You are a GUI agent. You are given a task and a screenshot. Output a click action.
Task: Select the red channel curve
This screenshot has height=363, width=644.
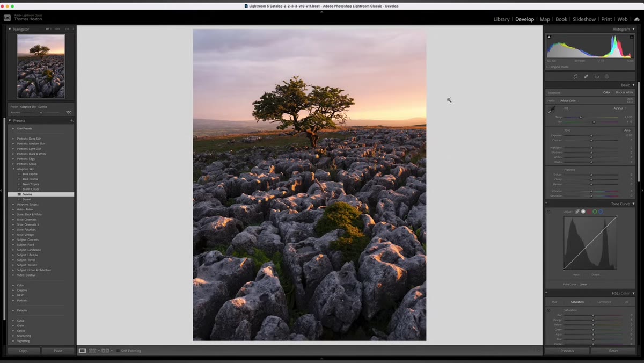[x=589, y=212]
